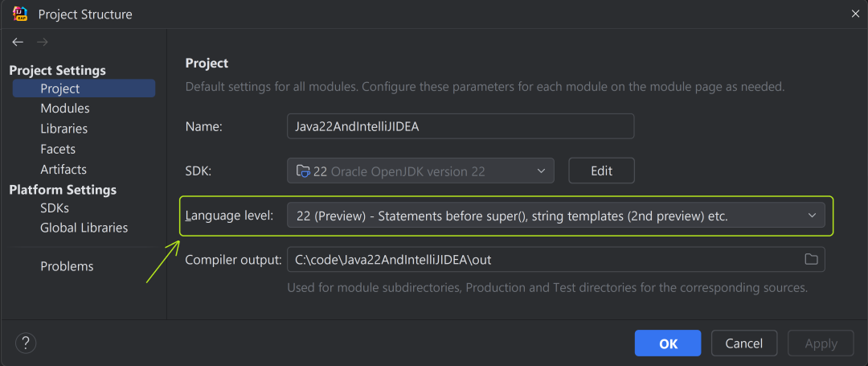The height and width of the screenshot is (366, 868).
Task: Go to Facets settings
Action: coord(58,149)
